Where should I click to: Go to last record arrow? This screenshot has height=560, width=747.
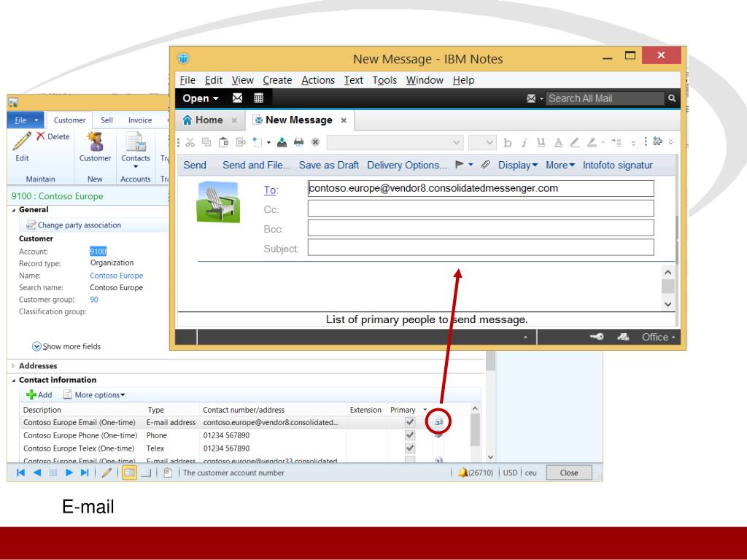(85, 472)
